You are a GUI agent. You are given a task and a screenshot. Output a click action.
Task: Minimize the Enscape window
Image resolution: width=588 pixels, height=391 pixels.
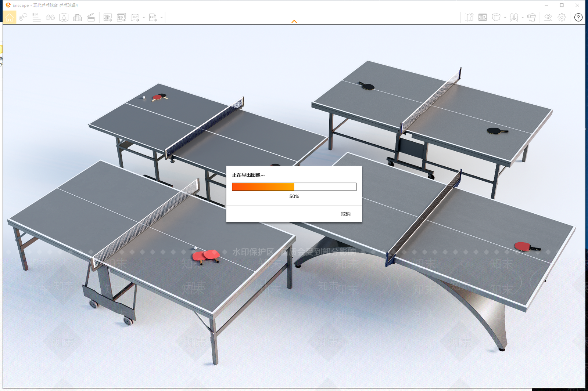[x=546, y=5]
